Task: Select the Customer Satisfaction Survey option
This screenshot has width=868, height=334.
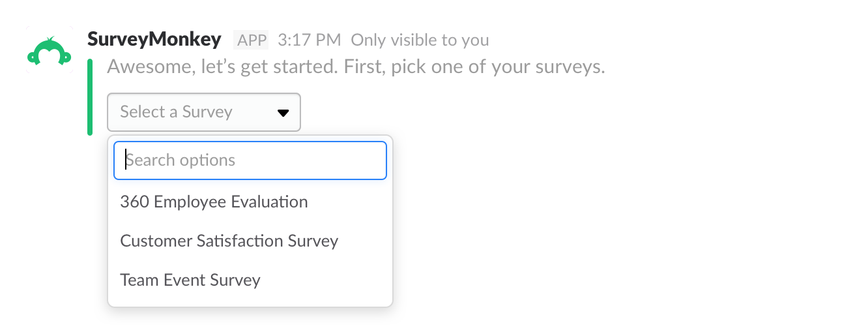Action: coord(229,241)
